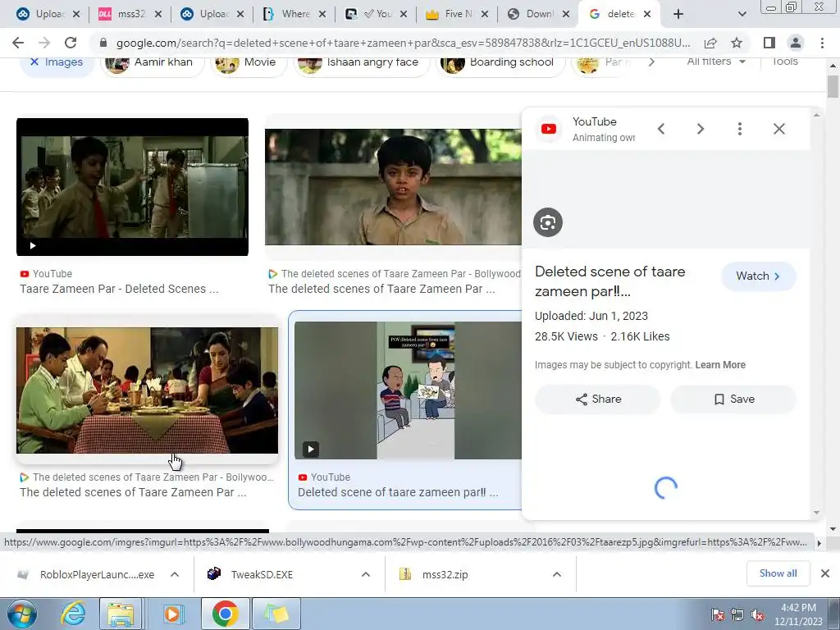Open the Windows Start menu
840x630 pixels.
(22, 614)
